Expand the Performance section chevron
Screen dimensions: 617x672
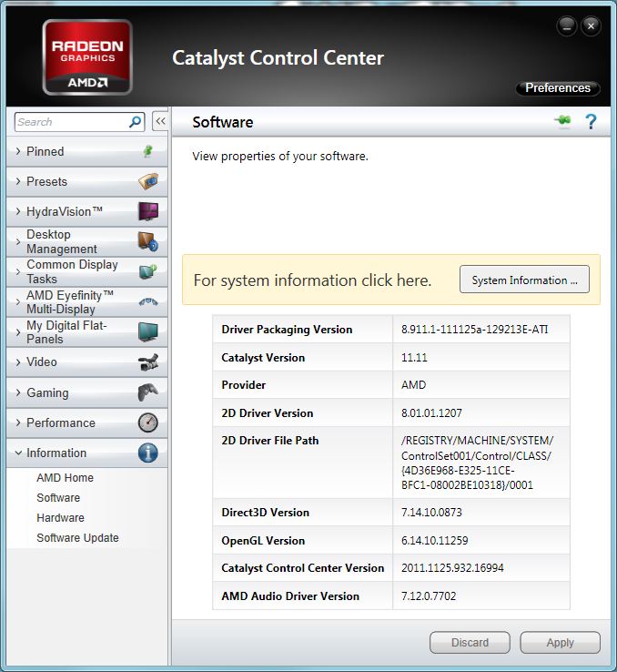point(18,423)
